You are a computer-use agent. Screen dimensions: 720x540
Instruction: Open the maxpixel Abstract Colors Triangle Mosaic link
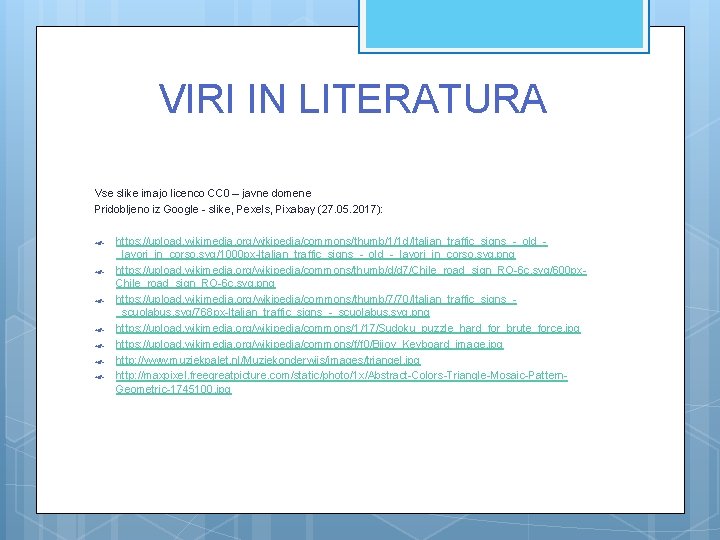click(x=341, y=382)
